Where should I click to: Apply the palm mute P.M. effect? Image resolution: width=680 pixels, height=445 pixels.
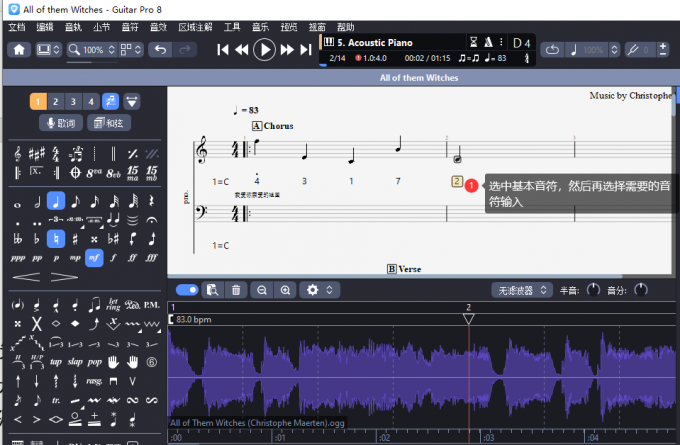151,305
